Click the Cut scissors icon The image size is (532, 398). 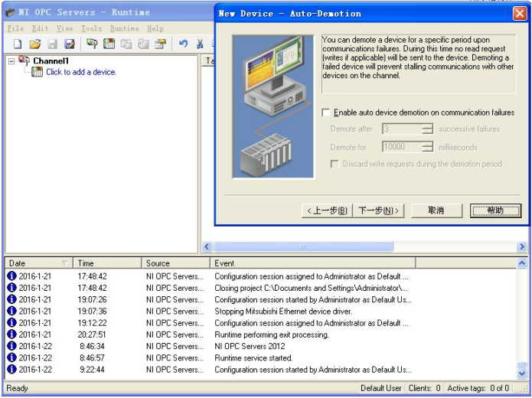[200, 44]
